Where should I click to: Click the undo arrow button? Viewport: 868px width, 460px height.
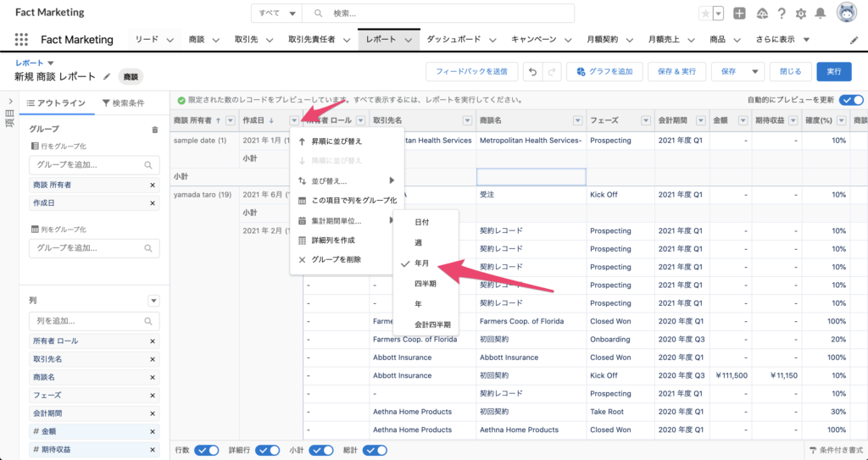(532, 72)
